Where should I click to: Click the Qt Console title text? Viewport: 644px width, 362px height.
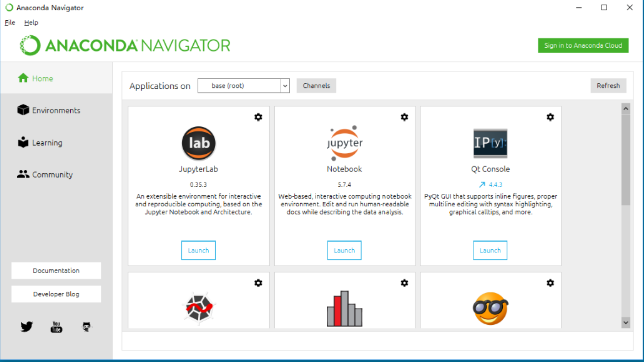(490, 169)
